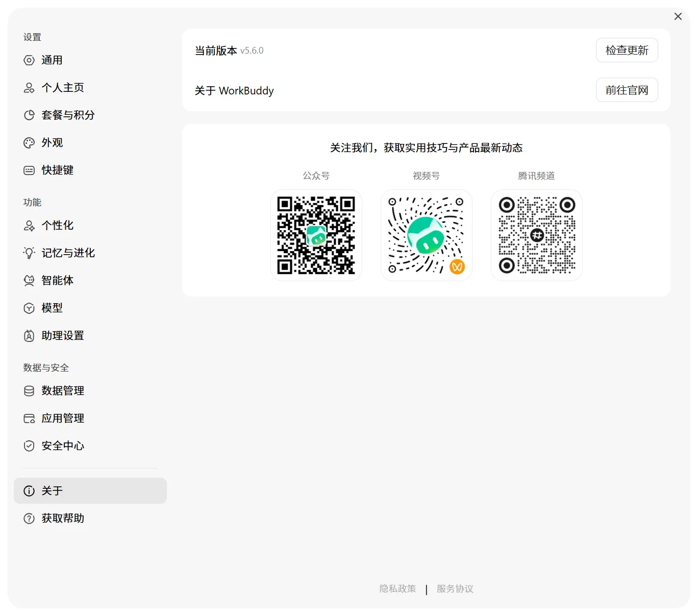Click the 模型 cube icon

pyautogui.click(x=29, y=308)
